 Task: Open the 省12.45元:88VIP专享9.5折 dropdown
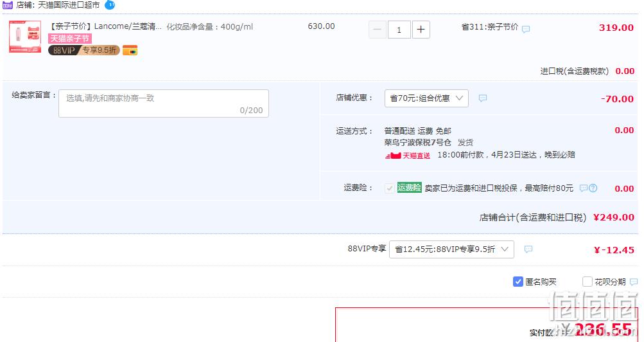pyautogui.click(x=451, y=249)
